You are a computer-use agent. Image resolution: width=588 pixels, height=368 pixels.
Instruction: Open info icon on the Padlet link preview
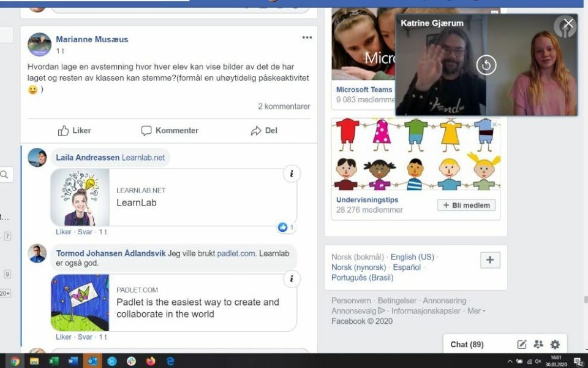(x=292, y=279)
